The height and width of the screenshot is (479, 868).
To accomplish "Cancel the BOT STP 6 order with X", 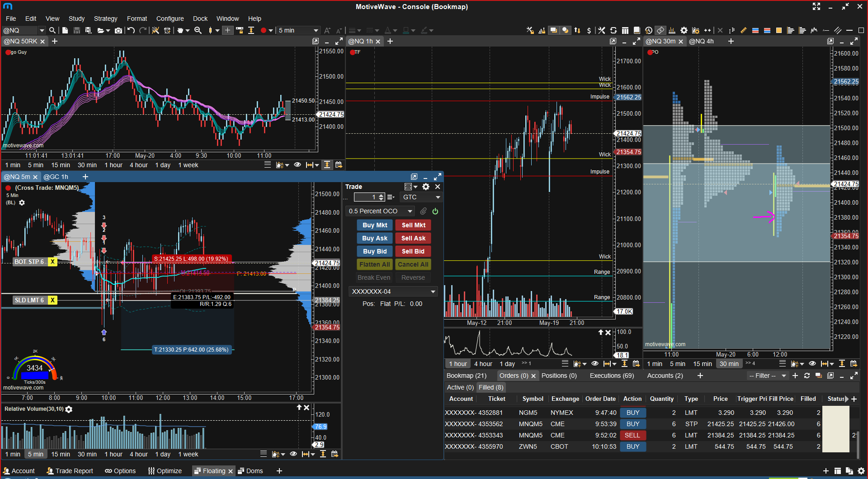I will pyautogui.click(x=52, y=262).
